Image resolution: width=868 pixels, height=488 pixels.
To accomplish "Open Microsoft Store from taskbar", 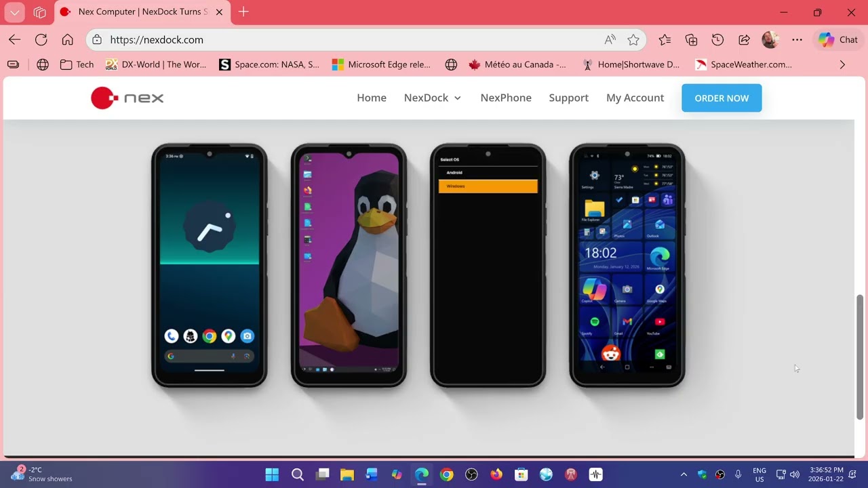I will click(x=521, y=474).
